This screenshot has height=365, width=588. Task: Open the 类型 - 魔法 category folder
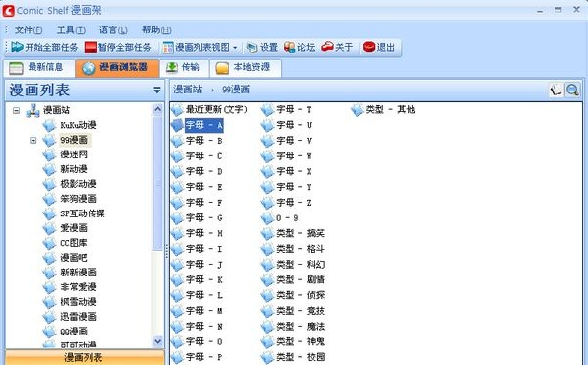pos(294,327)
